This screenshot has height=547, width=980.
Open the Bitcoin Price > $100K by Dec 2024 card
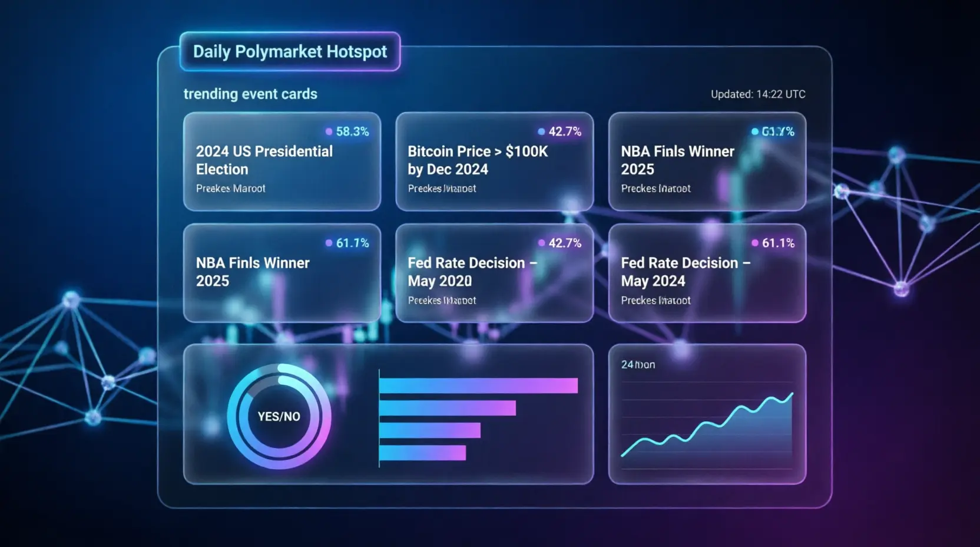coord(495,162)
